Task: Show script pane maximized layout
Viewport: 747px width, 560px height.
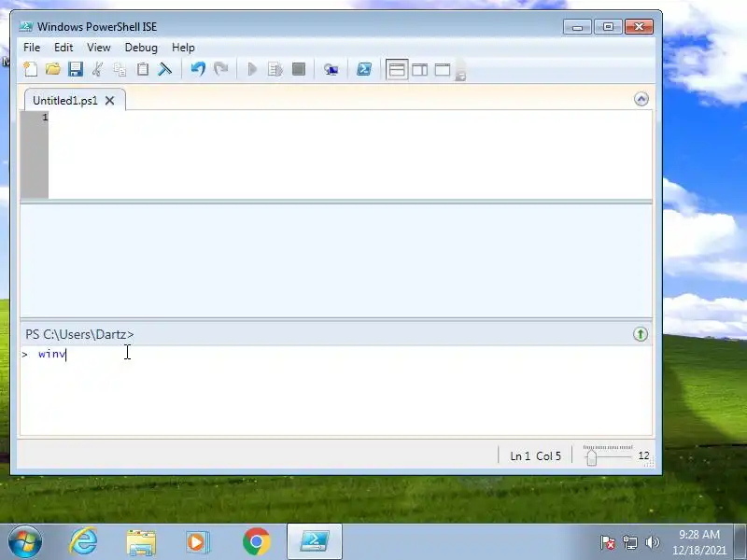Action: pos(442,69)
